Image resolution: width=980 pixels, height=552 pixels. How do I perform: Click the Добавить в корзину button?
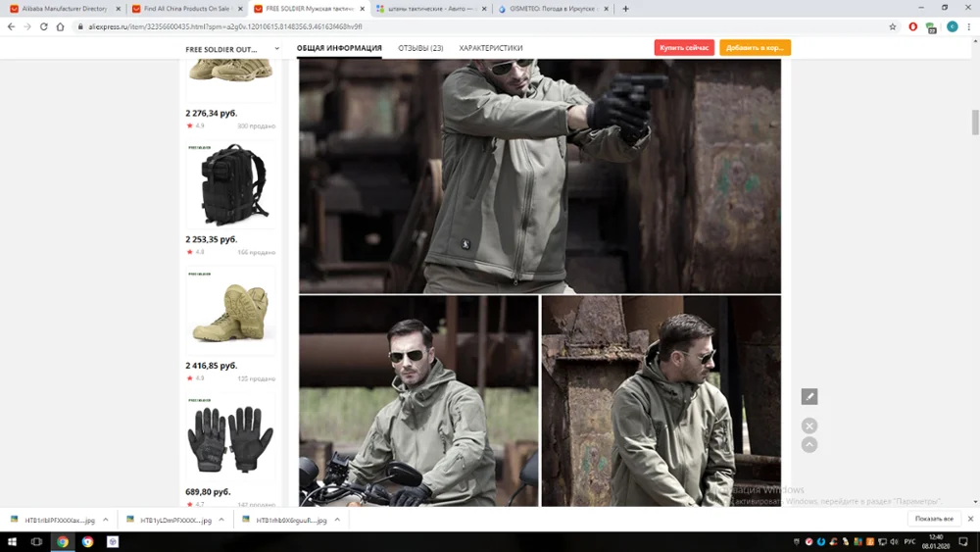click(x=755, y=47)
